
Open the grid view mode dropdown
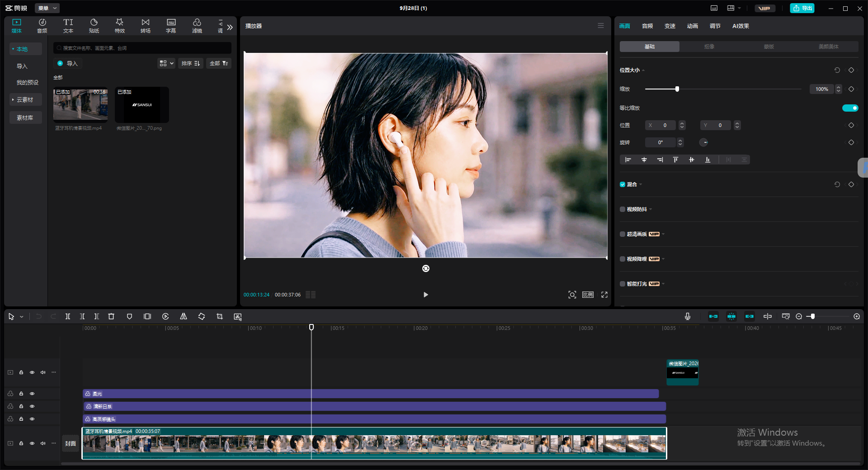click(x=166, y=63)
